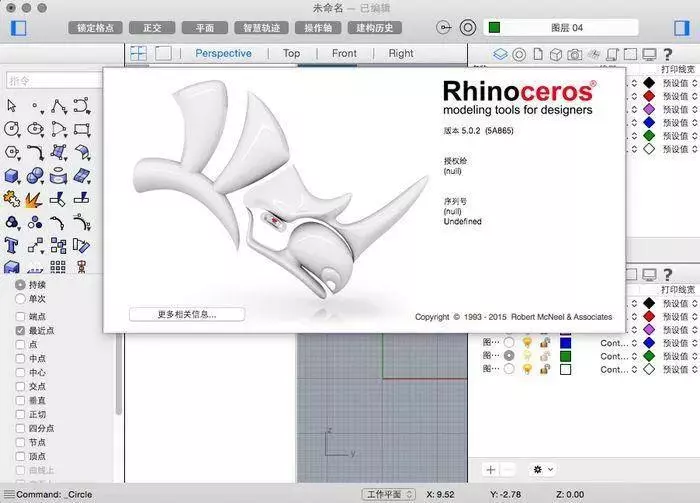
Task: Select the solid box creation tool
Action: tap(12, 175)
